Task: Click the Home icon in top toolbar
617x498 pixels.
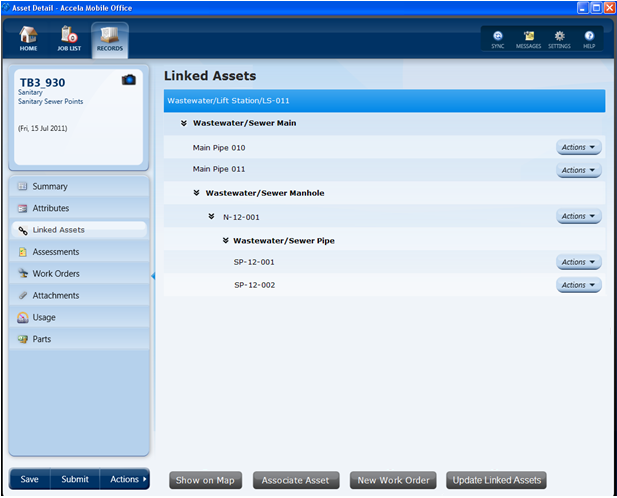Action: tap(28, 38)
